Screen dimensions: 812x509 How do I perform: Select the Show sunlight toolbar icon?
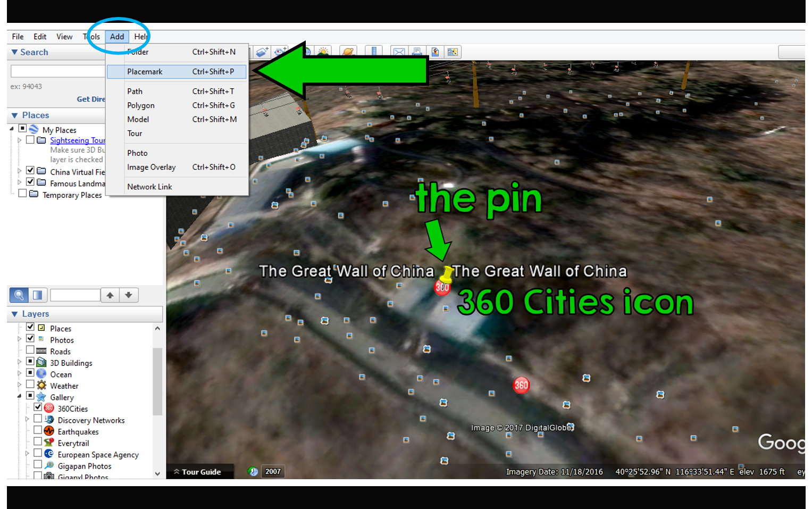(x=323, y=52)
